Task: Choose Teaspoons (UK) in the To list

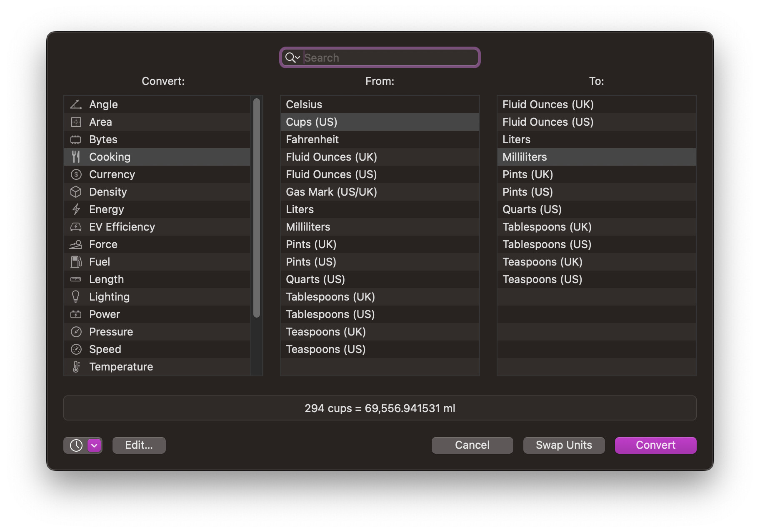Action: tap(597, 262)
